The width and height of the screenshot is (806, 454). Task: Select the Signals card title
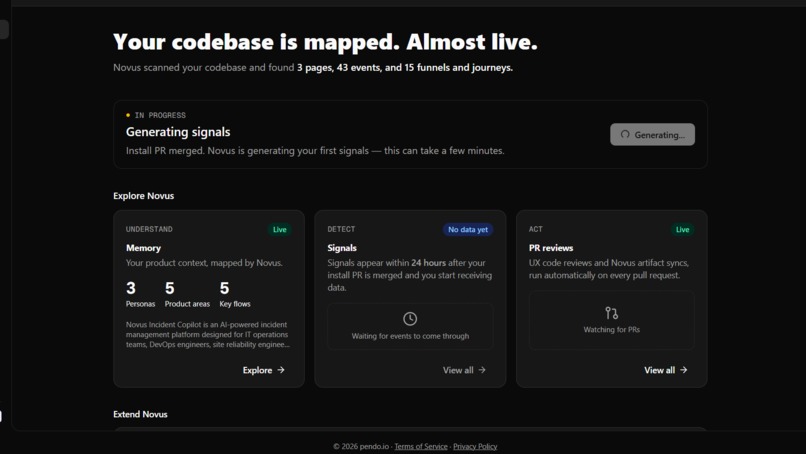click(342, 248)
